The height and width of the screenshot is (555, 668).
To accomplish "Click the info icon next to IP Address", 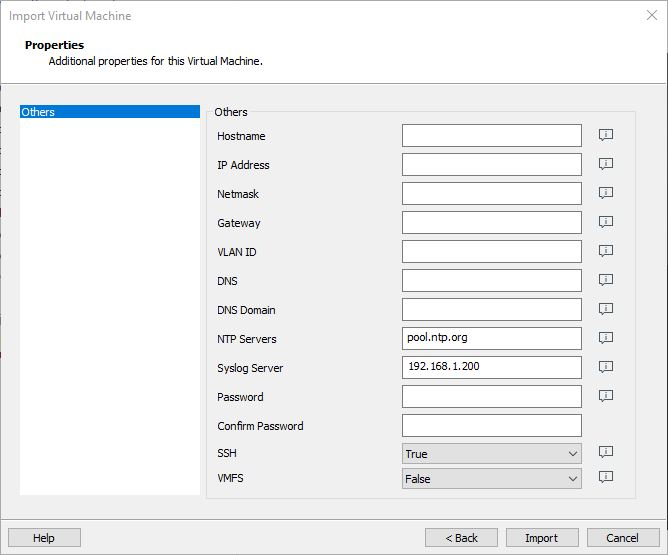I will tap(605, 164).
